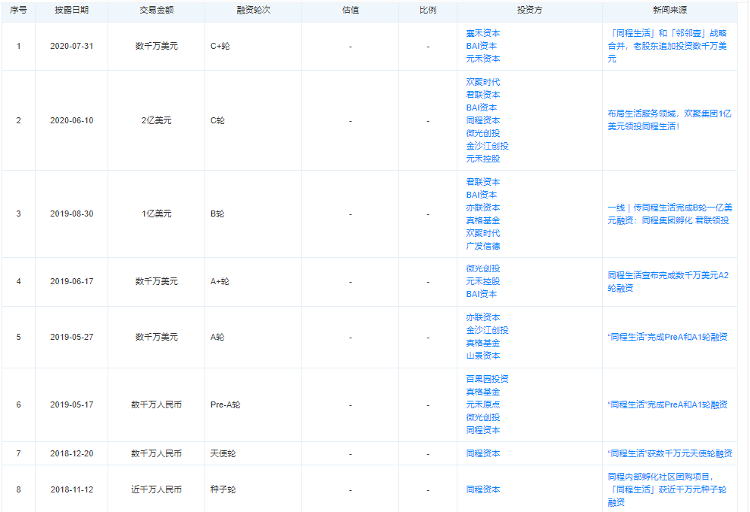The height and width of the screenshot is (512, 750).
Task: Open news link 同程内部孵化社区团购项目
Action: tap(667, 490)
